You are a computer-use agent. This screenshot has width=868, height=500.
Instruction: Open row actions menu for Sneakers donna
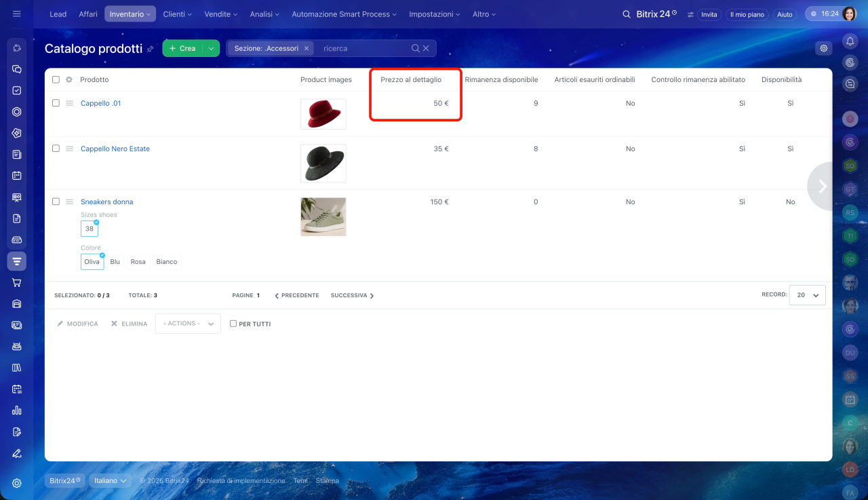pyautogui.click(x=69, y=201)
